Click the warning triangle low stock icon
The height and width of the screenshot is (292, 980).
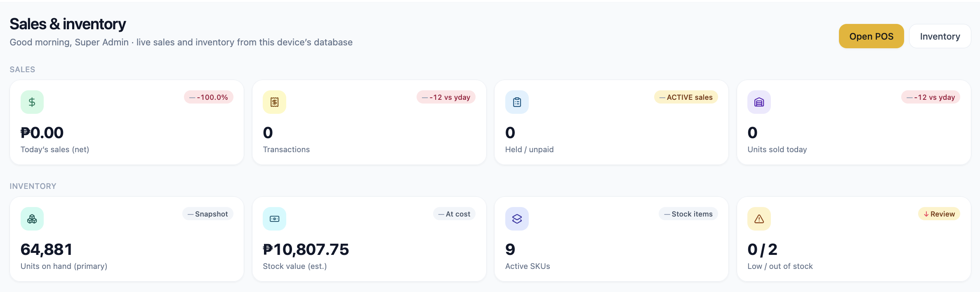coord(759,219)
